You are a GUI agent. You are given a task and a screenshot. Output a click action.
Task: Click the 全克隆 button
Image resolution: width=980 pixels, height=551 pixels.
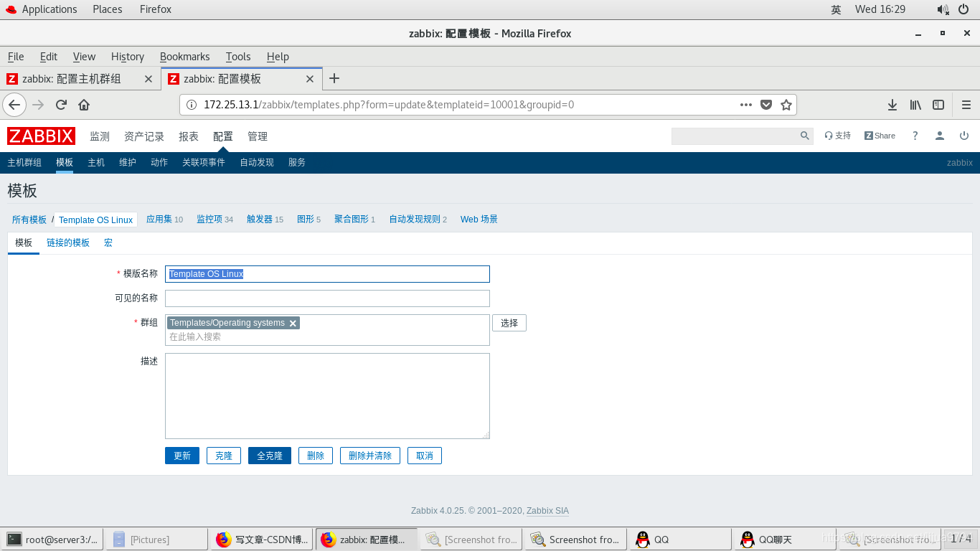coord(270,456)
